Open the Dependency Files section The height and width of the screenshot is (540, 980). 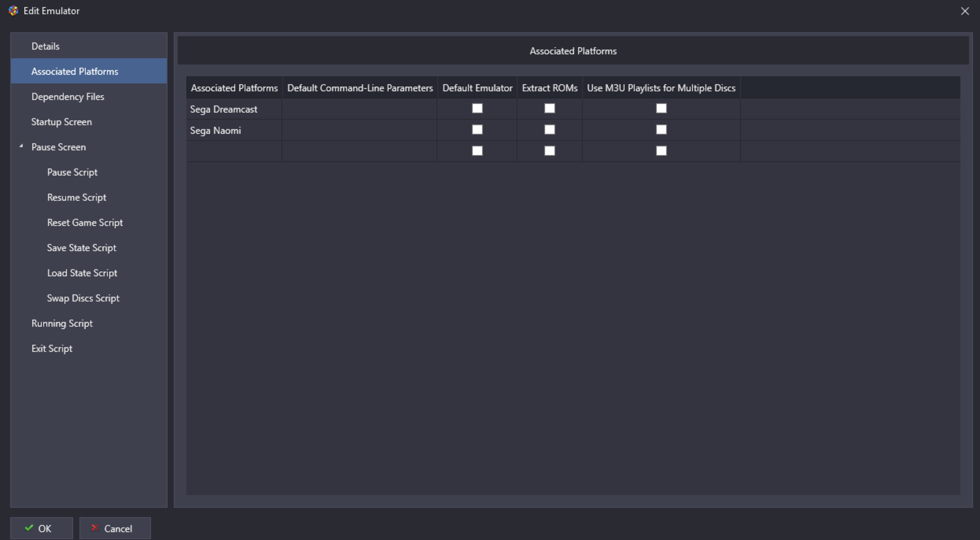click(x=89, y=96)
